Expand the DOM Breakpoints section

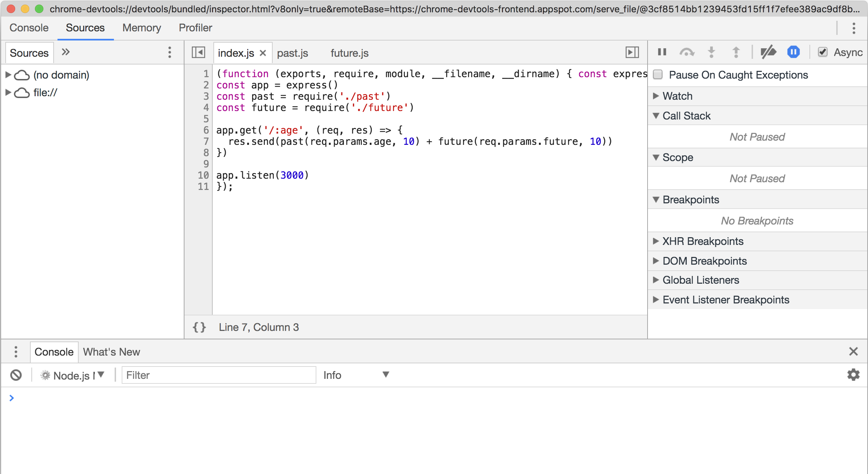(x=656, y=261)
